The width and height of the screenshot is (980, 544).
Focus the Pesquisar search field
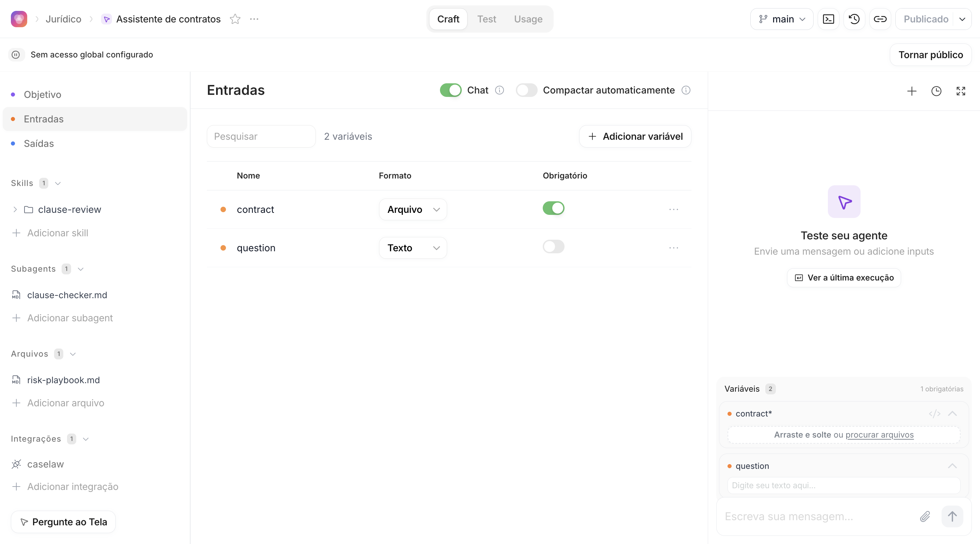[x=261, y=136]
